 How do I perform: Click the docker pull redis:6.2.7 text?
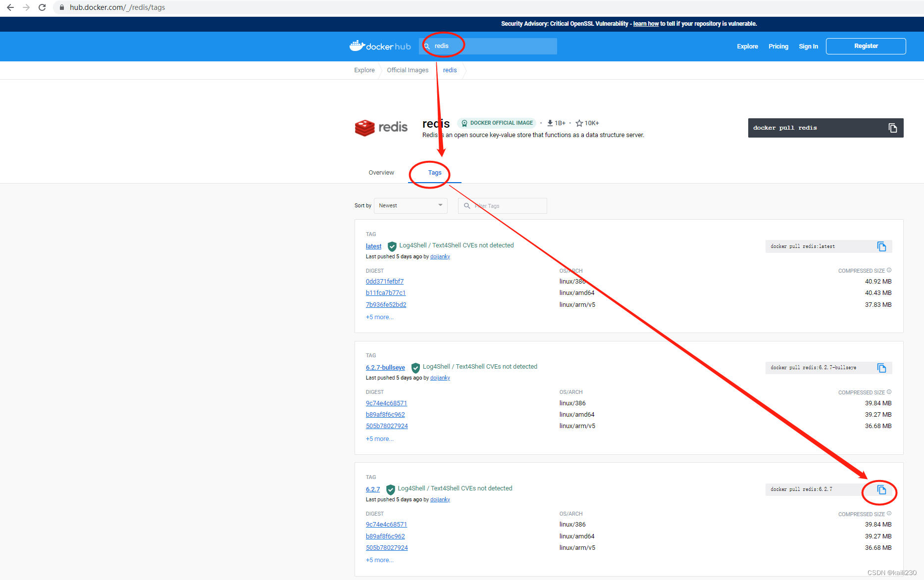pyautogui.click(x=801, y=489)
